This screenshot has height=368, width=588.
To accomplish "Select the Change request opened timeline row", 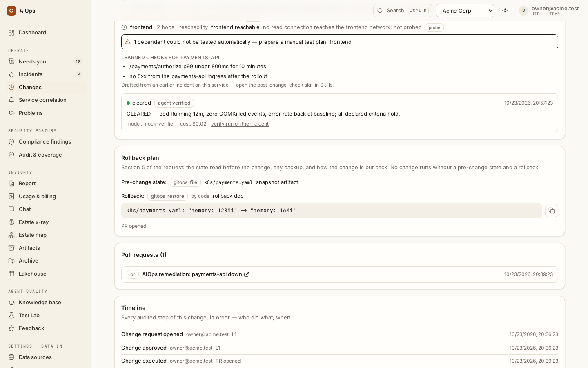I will [340, 334].
